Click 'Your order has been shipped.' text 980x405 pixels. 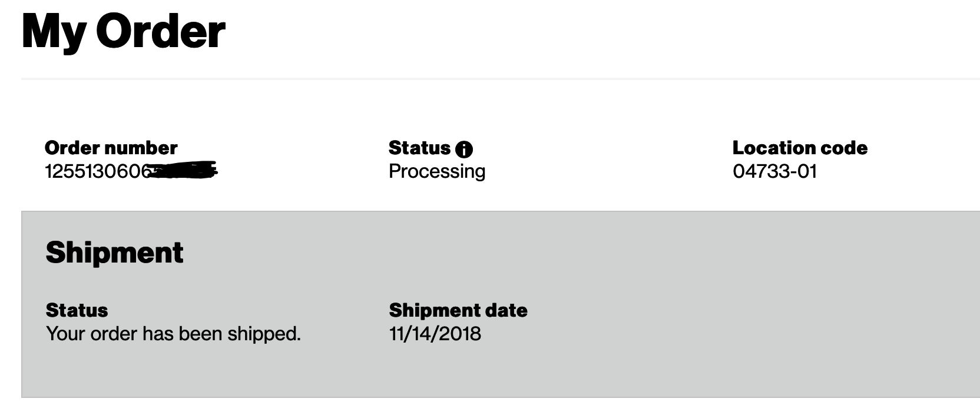(x=173, y=334)
